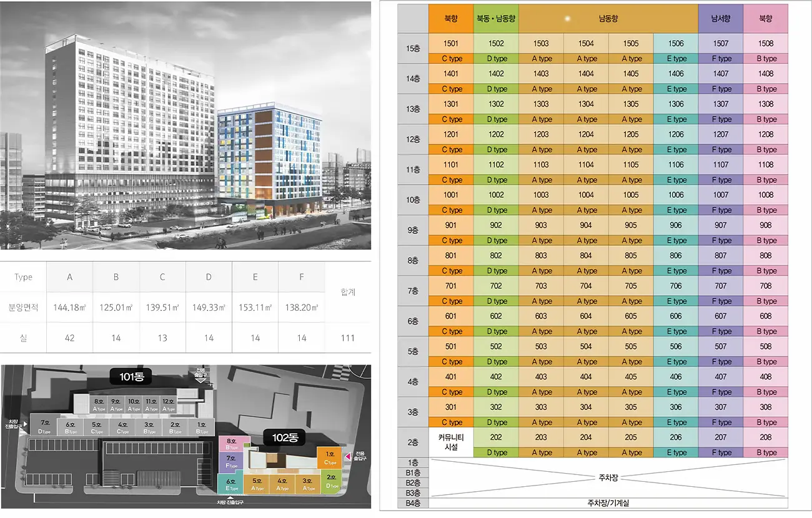Click the 101동 9호 A type unit
This screenshot has width=812, height=518.
116,404
